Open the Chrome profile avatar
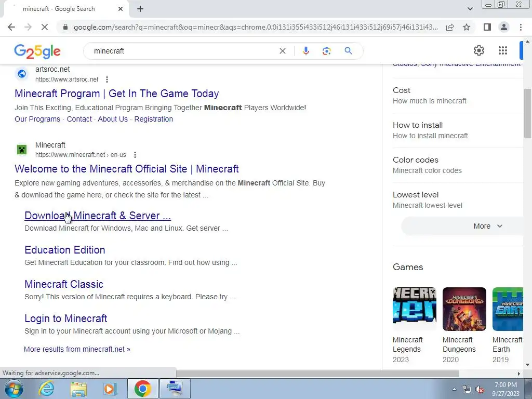 tap(504, 27)
